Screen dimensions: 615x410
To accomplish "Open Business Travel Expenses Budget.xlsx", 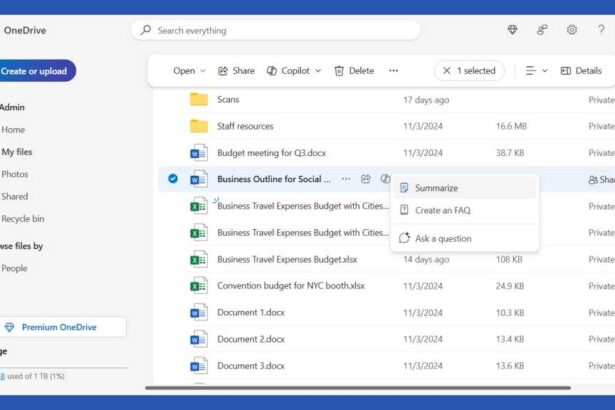I will pyautogui.click(x=287, y=259).
